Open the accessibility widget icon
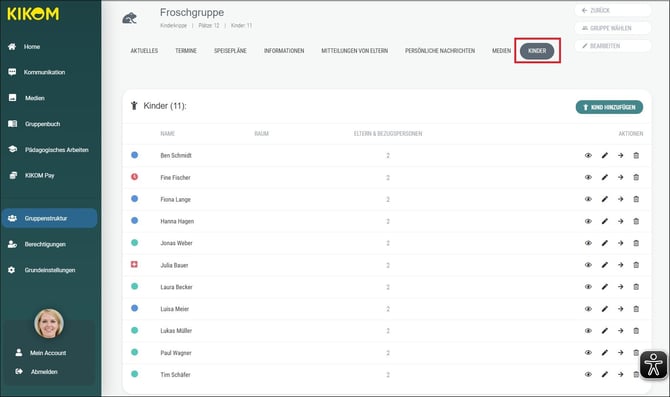The width and height of the screenshot is (670, 397). click(653, 365)
